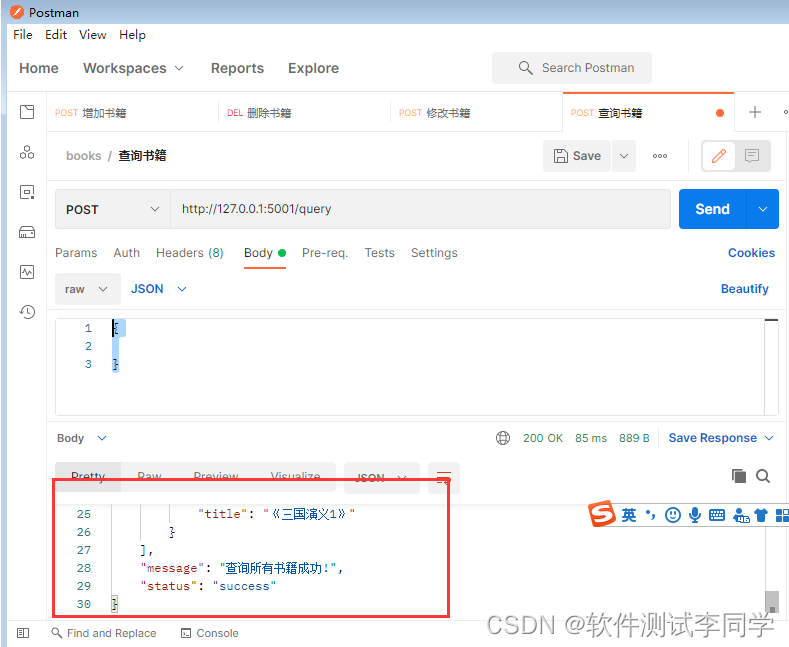This screenshot has width=789, height=647.
Task: Open the Auth tab
Action: (127, 253)
